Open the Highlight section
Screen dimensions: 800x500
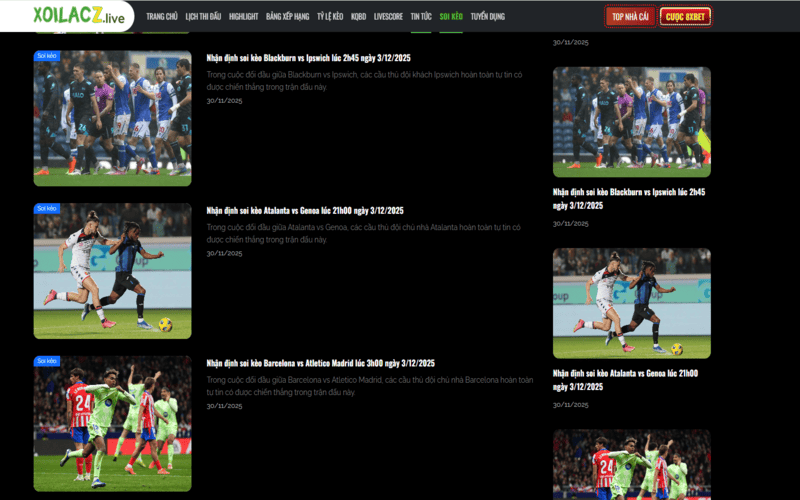coord(243,17)
